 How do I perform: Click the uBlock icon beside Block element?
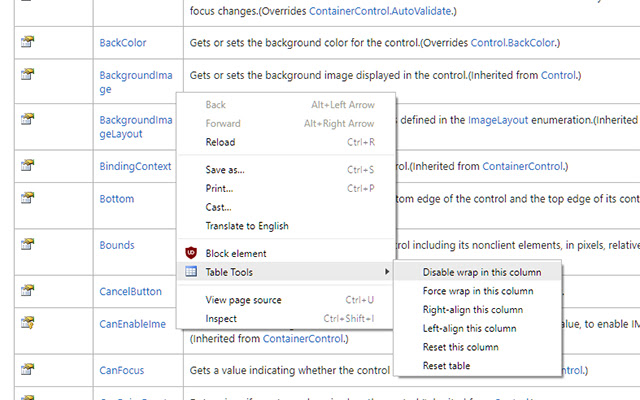191,254
